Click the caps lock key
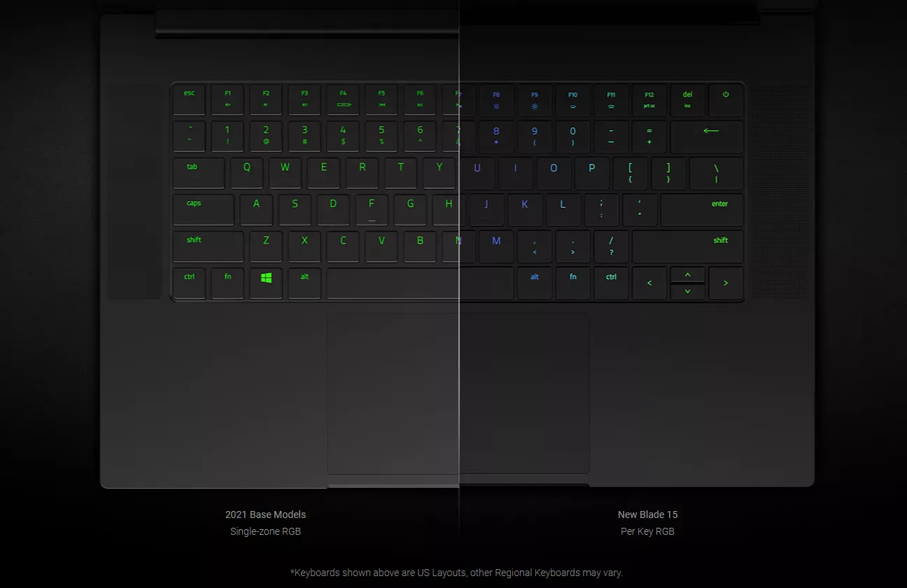The width and height of the screenshot is (907, 588). tap(204, 210)
